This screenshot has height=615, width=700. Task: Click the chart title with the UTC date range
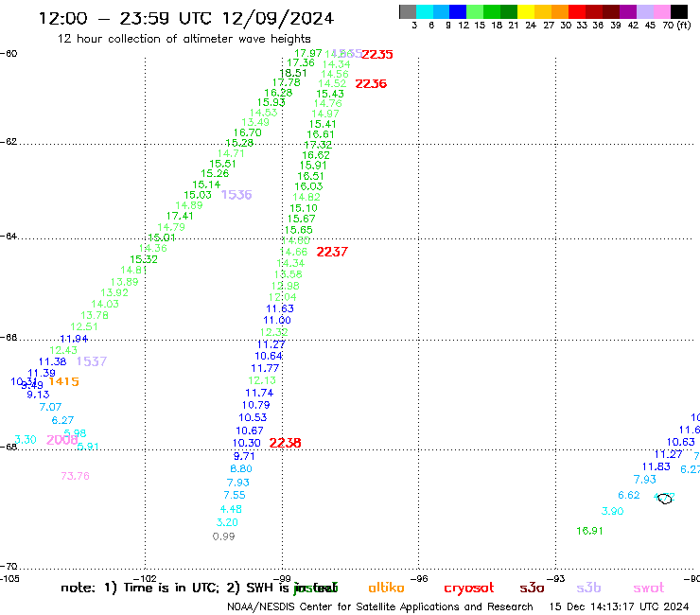pyautogui.click(x=186, y=18)
